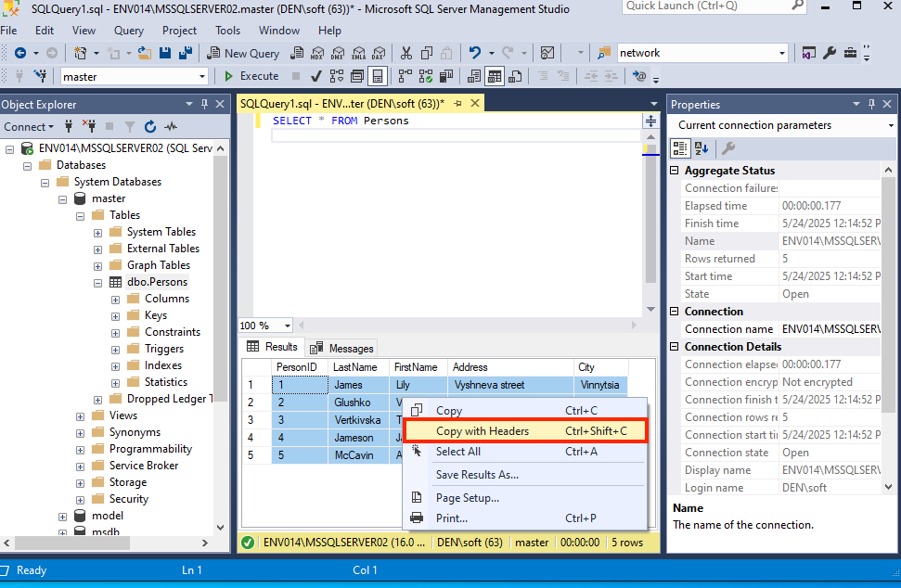Click Object Explorer horizontal scrollbar thumb
The width and height of the screenshot is (901, 588).
tap(72, 543)
